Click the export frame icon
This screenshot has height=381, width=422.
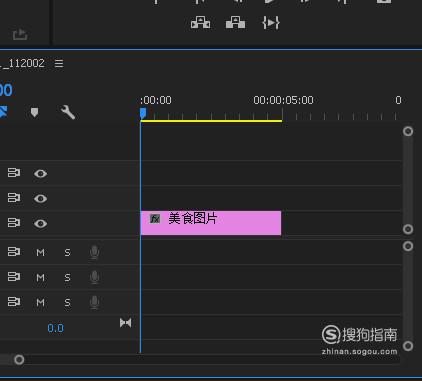pyautogui.click(x=20, y=34)
